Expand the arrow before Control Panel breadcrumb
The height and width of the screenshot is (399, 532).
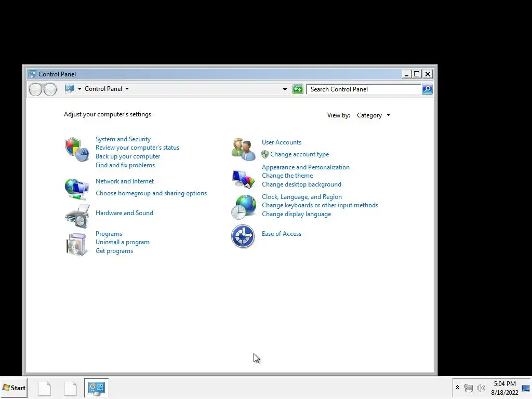click(79, 89)
